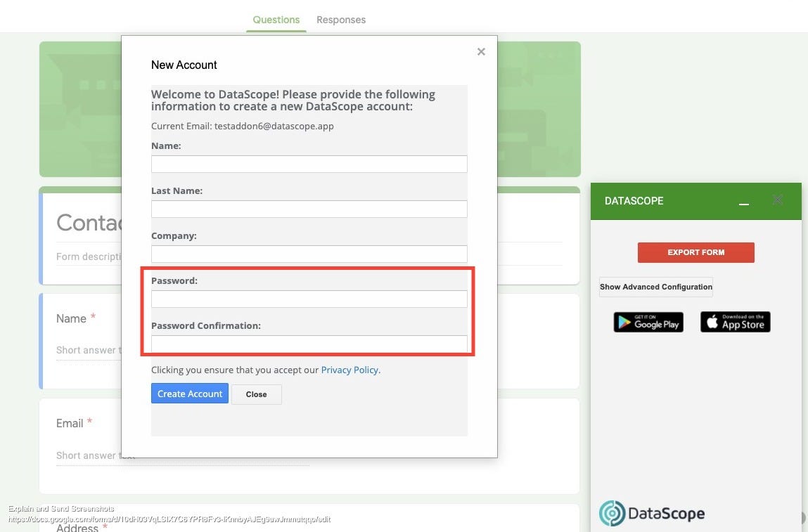Minimize the DataScope sidebar panel

tap(743, 203)
